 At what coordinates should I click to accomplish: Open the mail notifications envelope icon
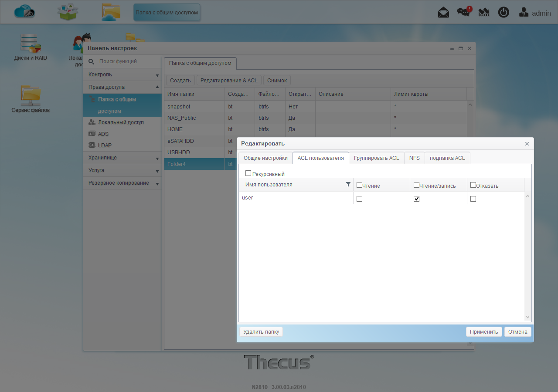tap(443, 13)
